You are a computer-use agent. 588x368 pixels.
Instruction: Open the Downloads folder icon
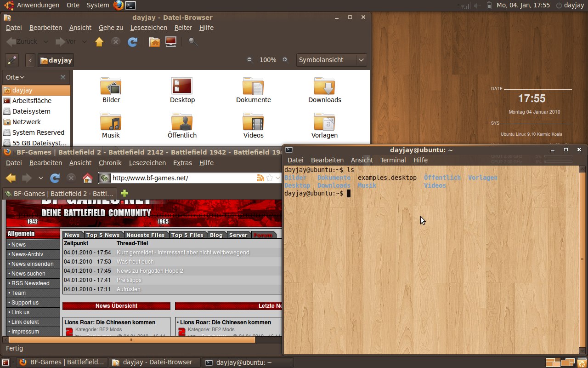pyautogui.click(x=324, y=86)
